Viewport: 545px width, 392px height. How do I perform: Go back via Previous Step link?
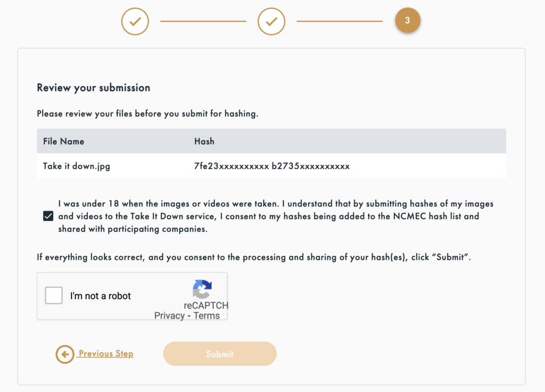pyautogui.click(x=106, y=354)
